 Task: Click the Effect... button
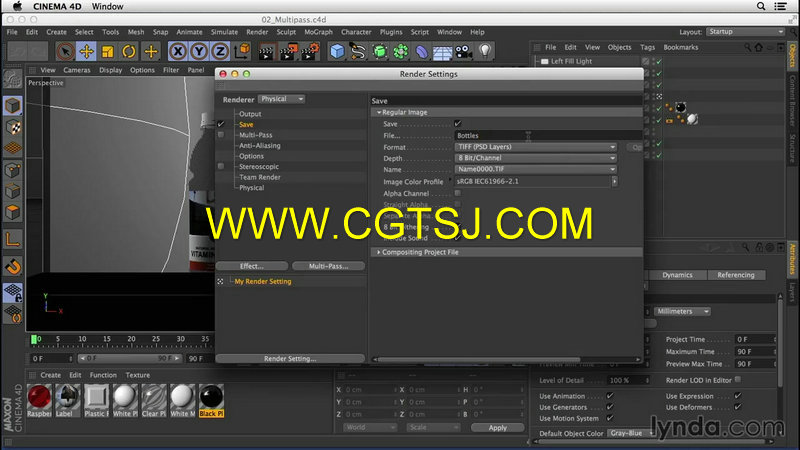click(252, 266)
